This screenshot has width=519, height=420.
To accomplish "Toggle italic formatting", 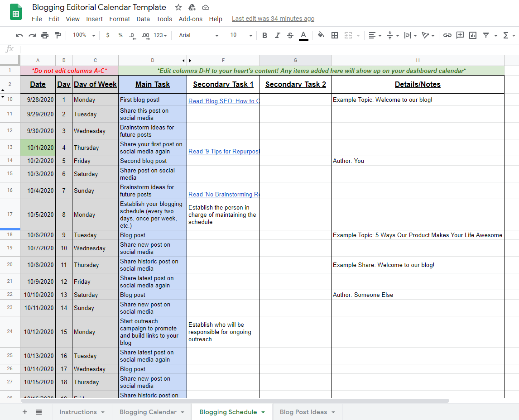I will [277, 35].
